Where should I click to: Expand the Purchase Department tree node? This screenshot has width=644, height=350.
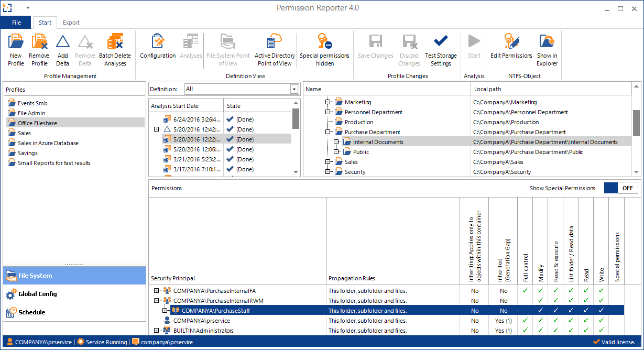click(x=328, y=133)
